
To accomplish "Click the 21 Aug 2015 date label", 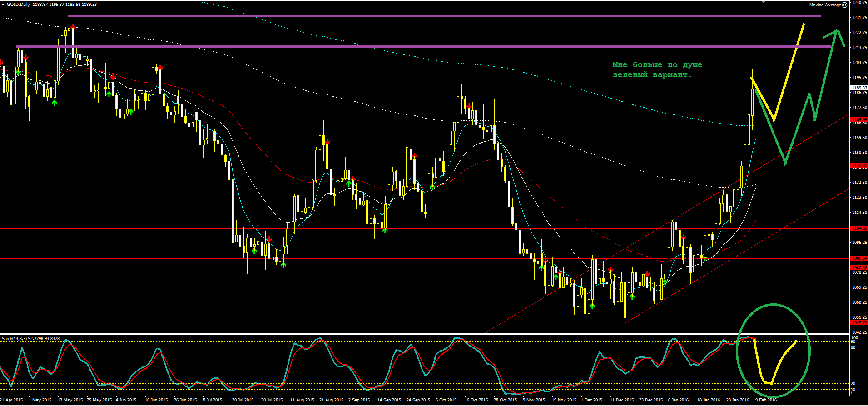I will click(x=331, y=400).
